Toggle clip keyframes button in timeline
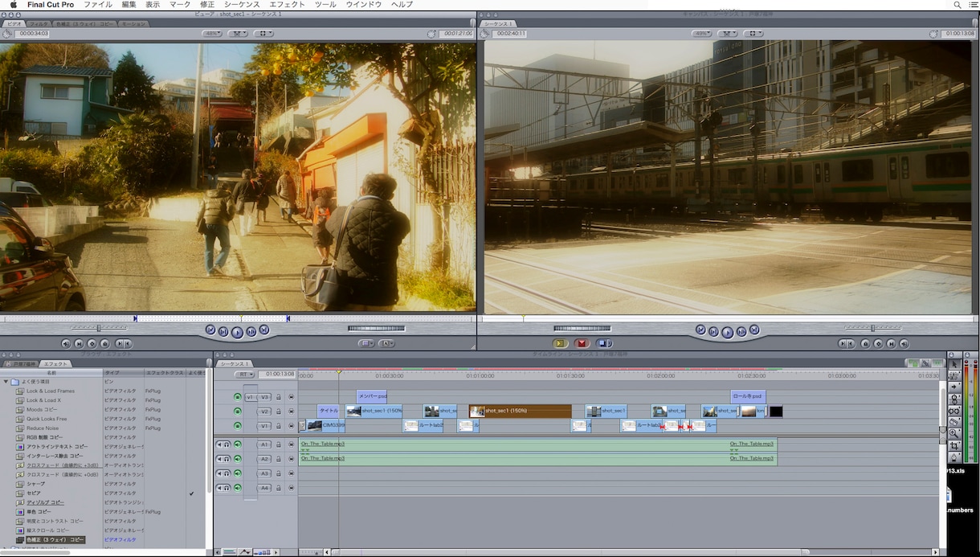 [x=230, y=552]
